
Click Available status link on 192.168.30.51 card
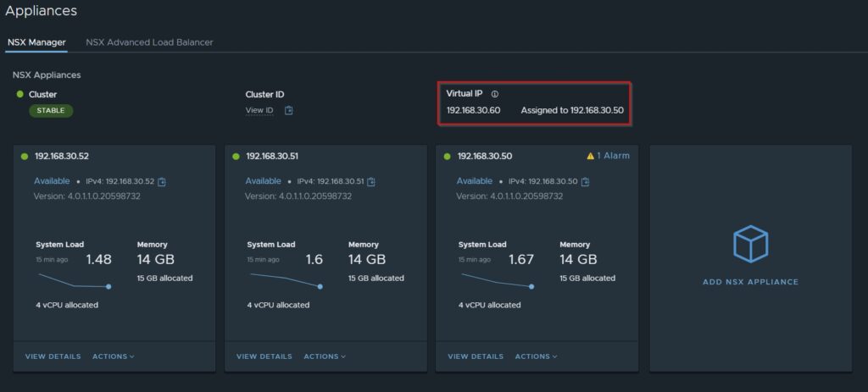[264, 181]
